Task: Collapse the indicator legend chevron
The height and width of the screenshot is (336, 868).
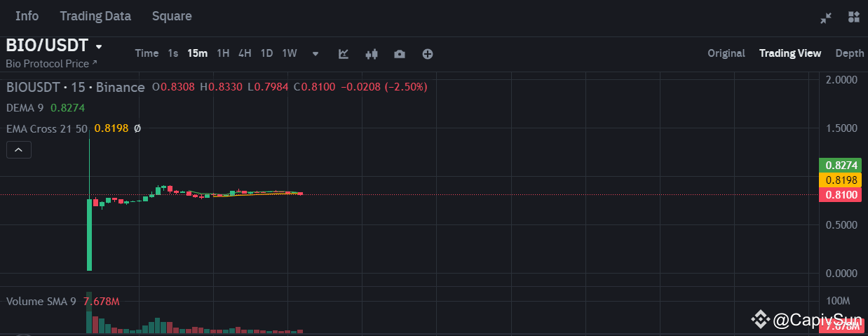Action: click(x=18, y=149)
